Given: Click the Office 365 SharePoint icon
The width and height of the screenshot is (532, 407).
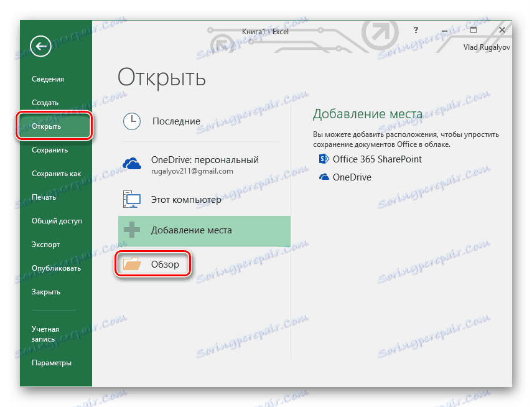Looking at the screenshot, I should tap(324, 159).
